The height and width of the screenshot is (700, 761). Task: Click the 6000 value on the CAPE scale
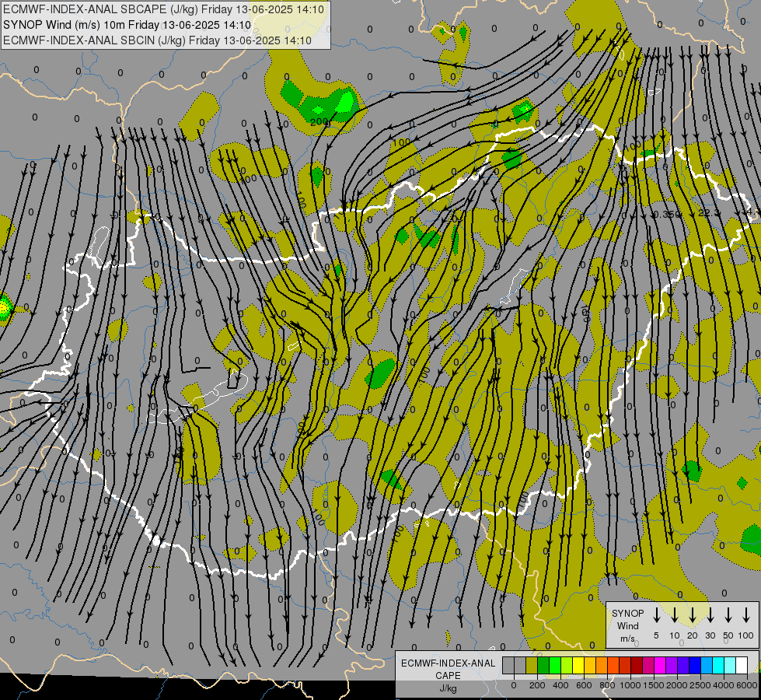pos(747,685)
